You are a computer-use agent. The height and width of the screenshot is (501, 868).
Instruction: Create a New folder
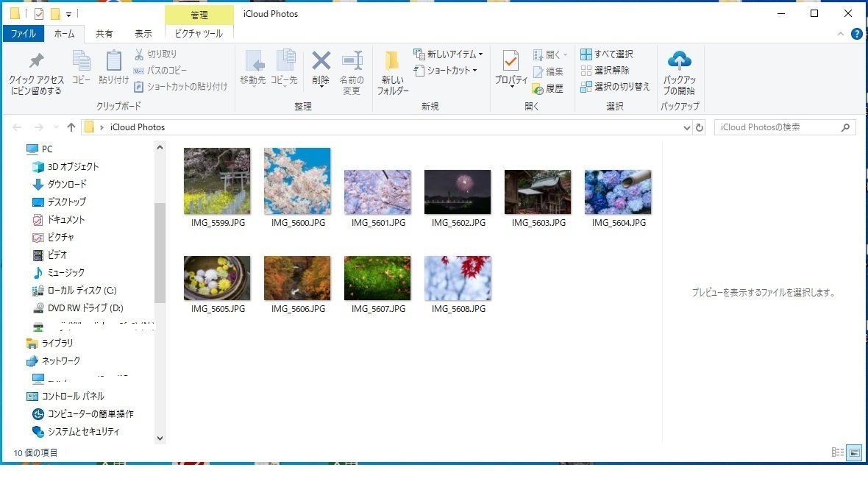point(393,73)
